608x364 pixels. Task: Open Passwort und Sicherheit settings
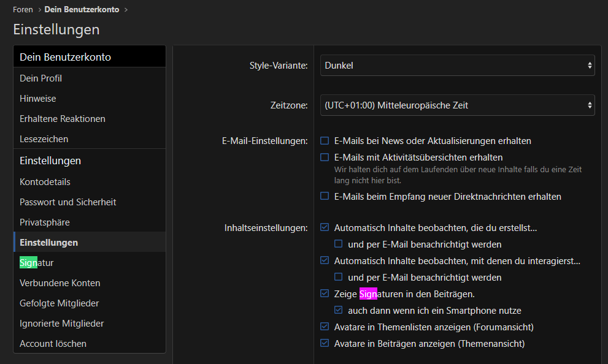coord(67,202)
